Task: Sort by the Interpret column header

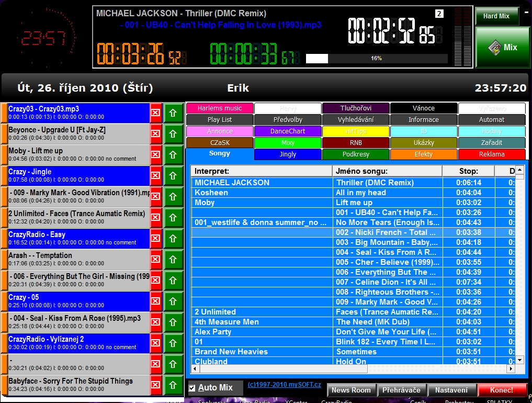Action: [262, 171]
